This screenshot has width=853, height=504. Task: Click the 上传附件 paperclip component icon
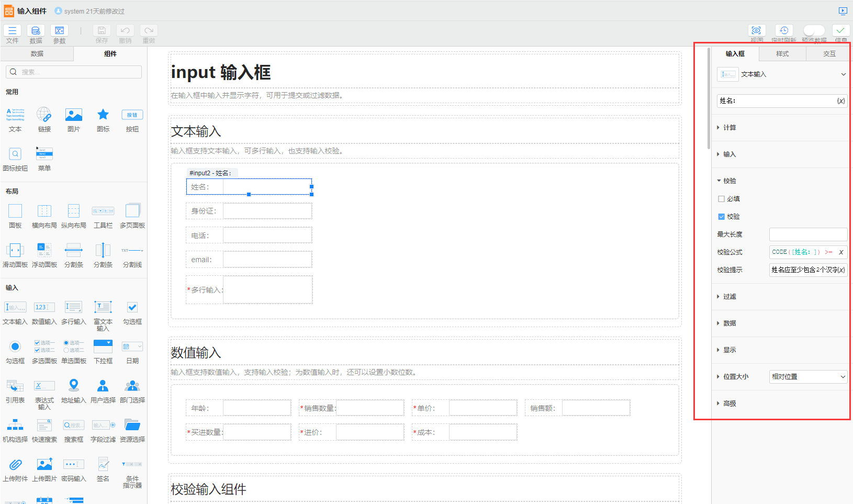(15, 464)
